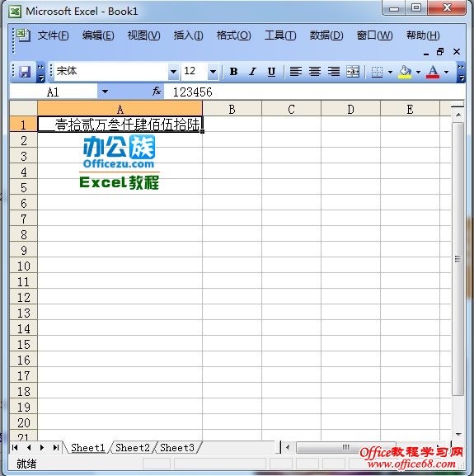474x476 pixels.
Task: Click the horizontal scrollbar thumb
Action: point(346,447)
